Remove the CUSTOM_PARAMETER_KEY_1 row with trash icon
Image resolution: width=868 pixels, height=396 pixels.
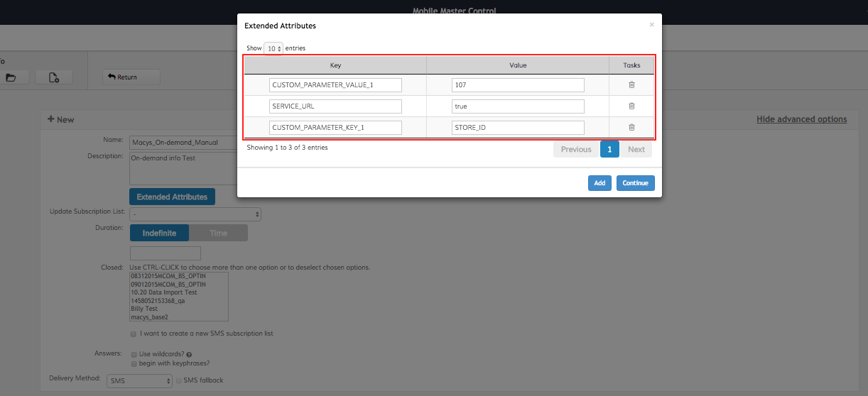(x=631, y=128)
